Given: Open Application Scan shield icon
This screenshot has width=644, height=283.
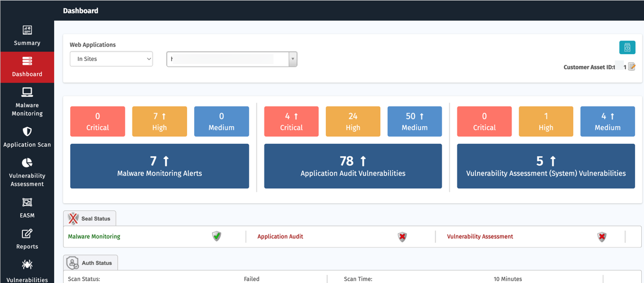Looking at the screenshot, I should [27, 131].
